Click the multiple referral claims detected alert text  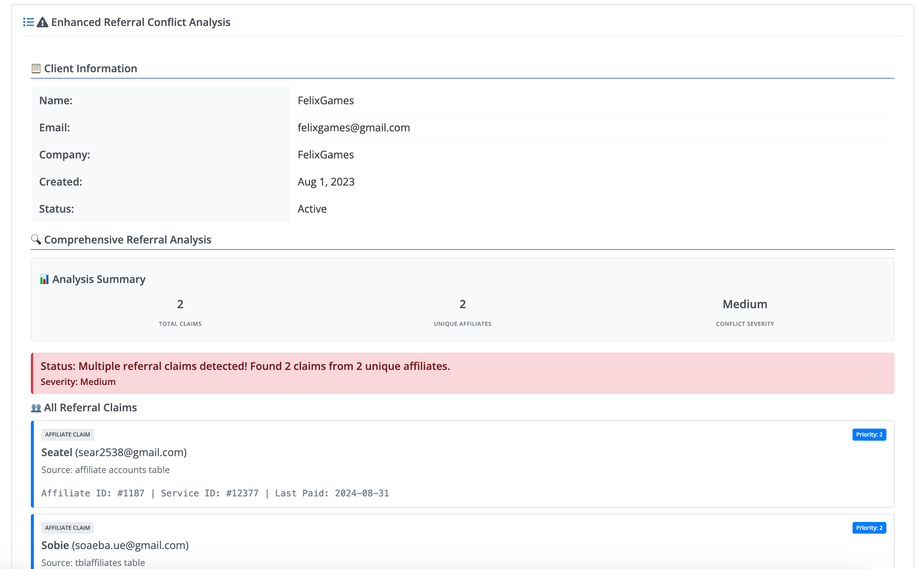click(245, 366)
